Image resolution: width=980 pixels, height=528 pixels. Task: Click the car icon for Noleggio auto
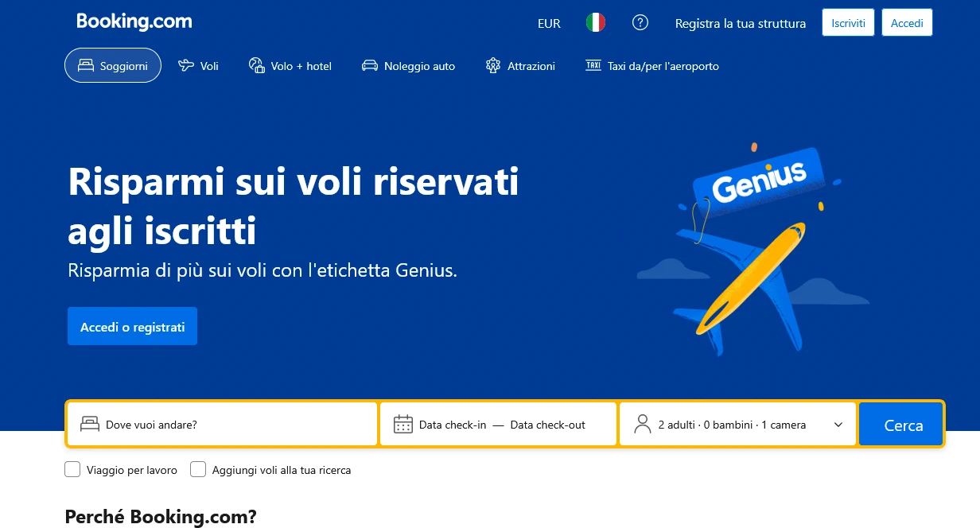click(370, 66)
